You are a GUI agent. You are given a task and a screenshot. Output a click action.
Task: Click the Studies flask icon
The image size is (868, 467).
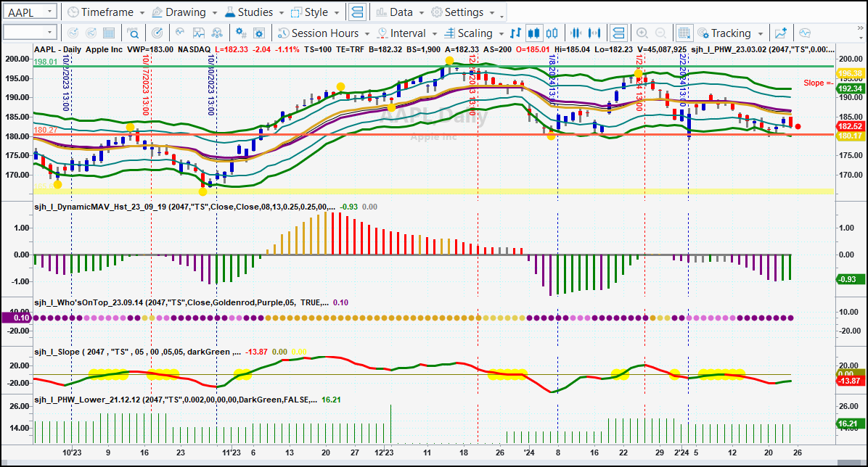click(230, 12)
